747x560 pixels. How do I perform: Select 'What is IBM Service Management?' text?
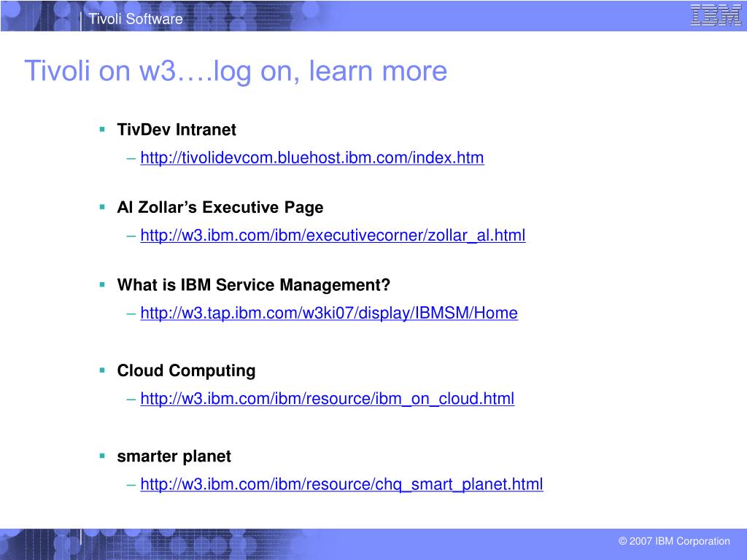[x=253, y=285]
